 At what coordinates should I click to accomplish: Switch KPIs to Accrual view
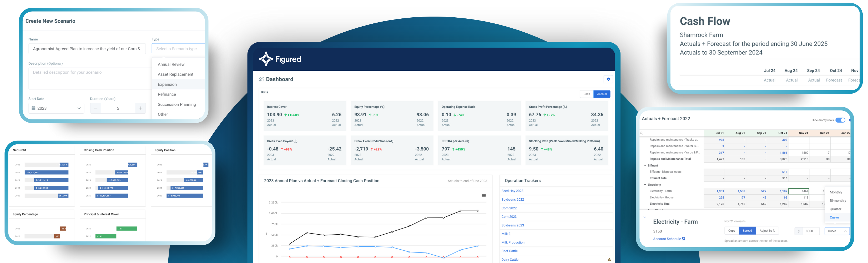point(602,94)
